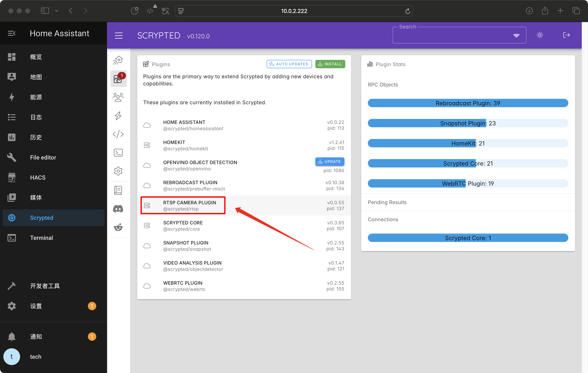Open HACS in sidebar
This screenshot has width=588, height=373.
click(x=54, y=177)
